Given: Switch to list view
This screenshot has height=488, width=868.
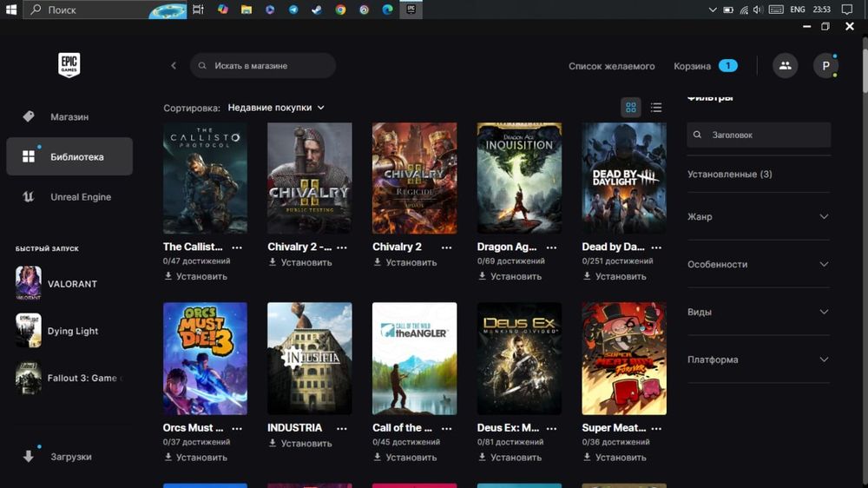Looking at the screenshot, I should click(x=656, y=108).
